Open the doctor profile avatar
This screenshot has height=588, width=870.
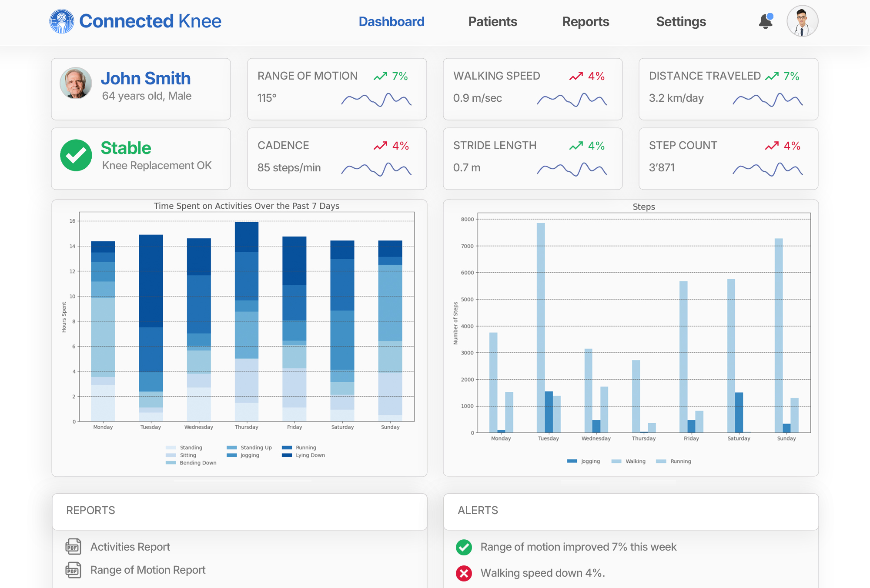pos(802,21)
